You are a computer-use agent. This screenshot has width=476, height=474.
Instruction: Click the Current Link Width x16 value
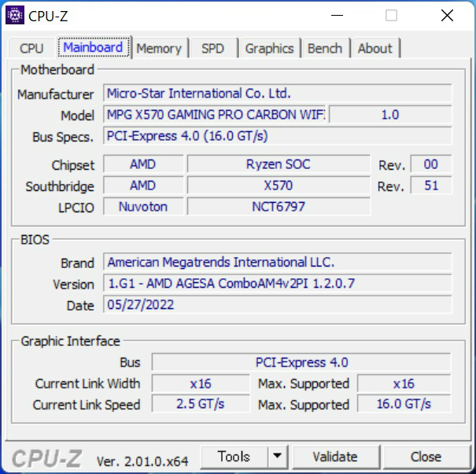(201, 384)
